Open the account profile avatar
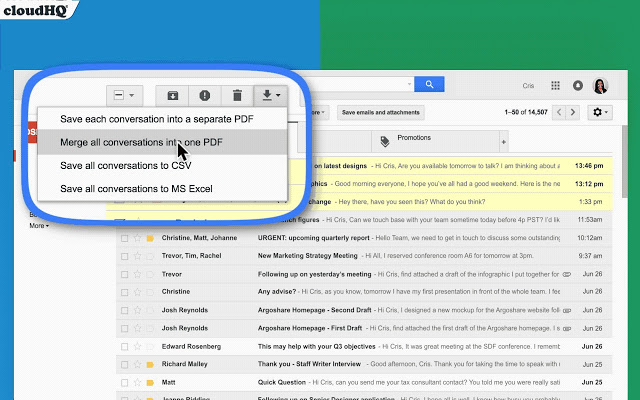640x400 pixels. tap(600, 86)
